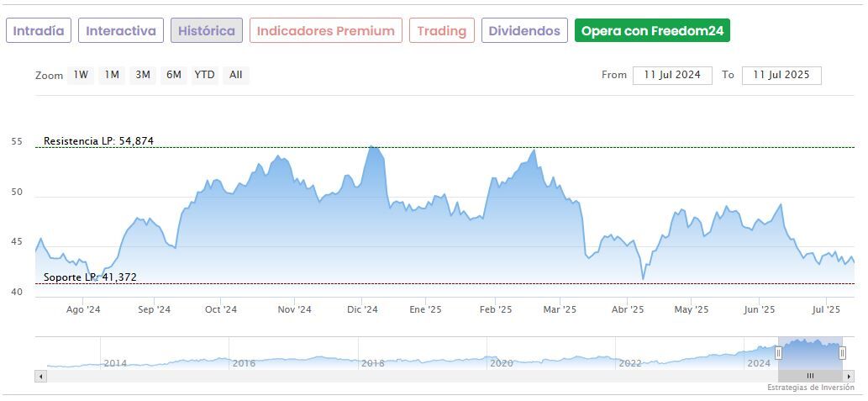Viewport: 868px width, 401px height.
Task: Apply YTD zoom range
Action: coord(204,75)
